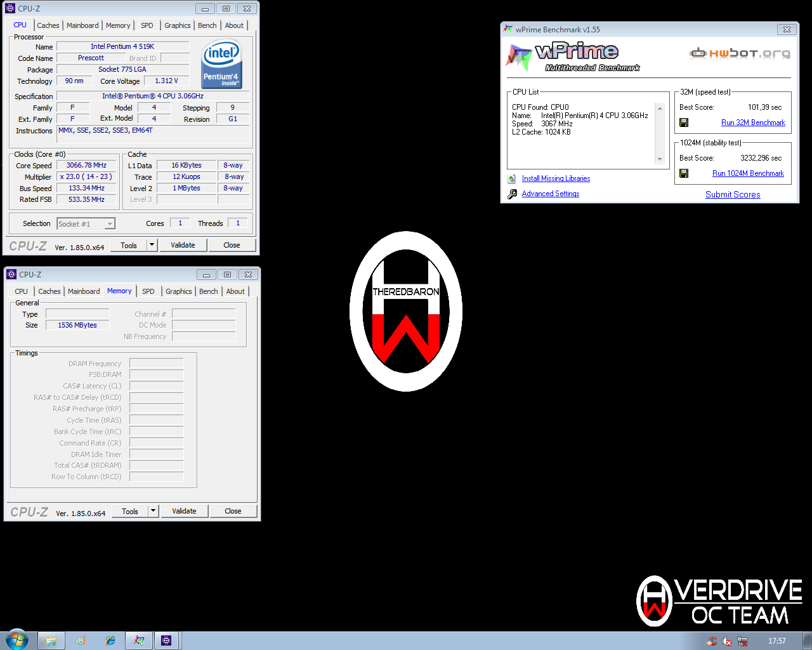Open Windows Explorer from the taskbar
This screenshot has width=812, height=650.
pyautogui.click(x=51, y=640)
